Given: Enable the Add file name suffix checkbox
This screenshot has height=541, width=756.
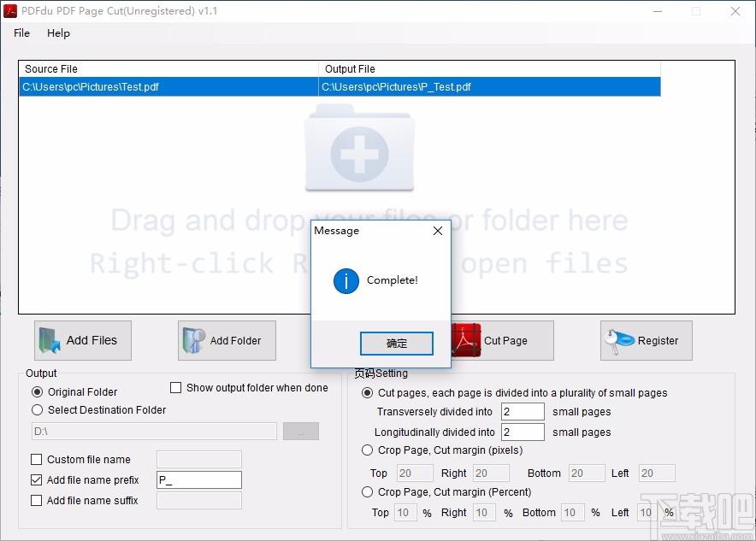Looking at the screenshot, I should coord(36,500).
